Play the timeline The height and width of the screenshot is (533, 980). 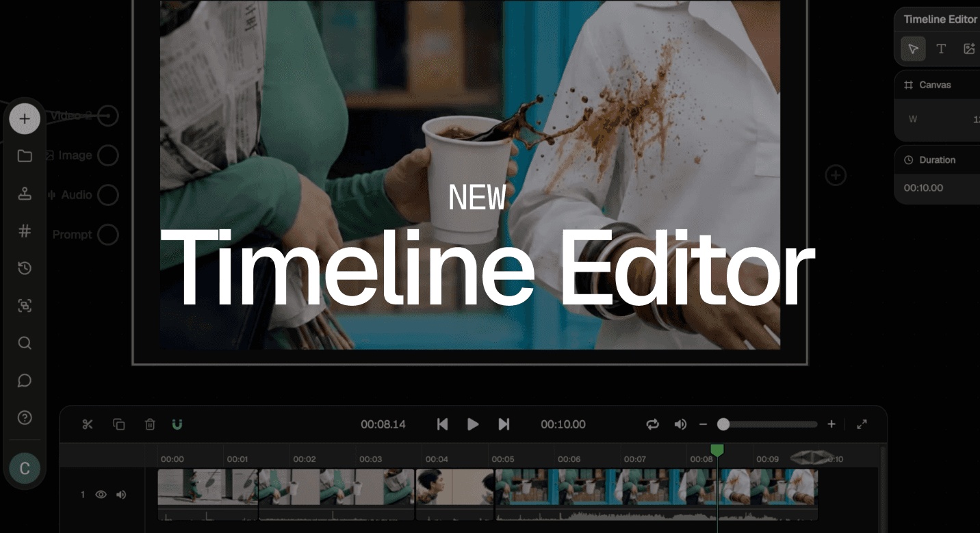point(473,424)
